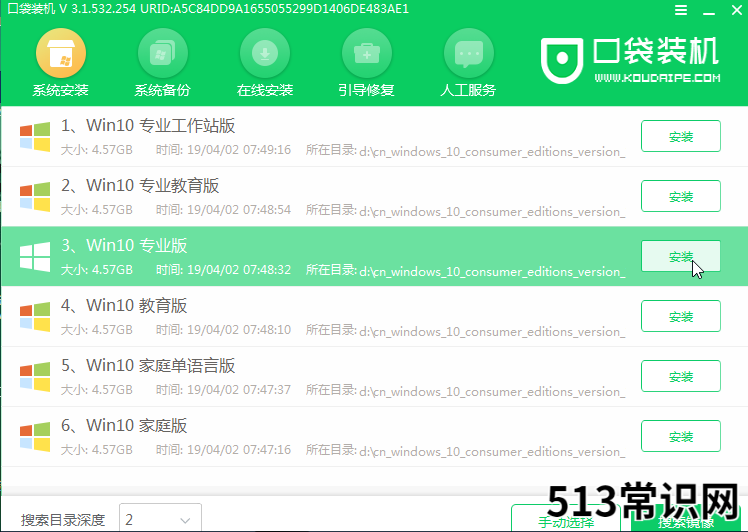Open the 系统备份 icon tab
This screenshot has height=532, width=748.
(x=163, y=53)
